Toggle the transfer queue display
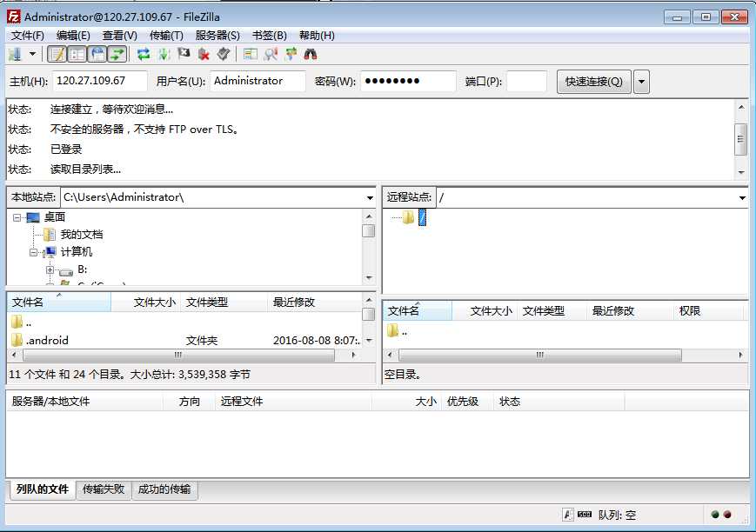 coord(117,54)
